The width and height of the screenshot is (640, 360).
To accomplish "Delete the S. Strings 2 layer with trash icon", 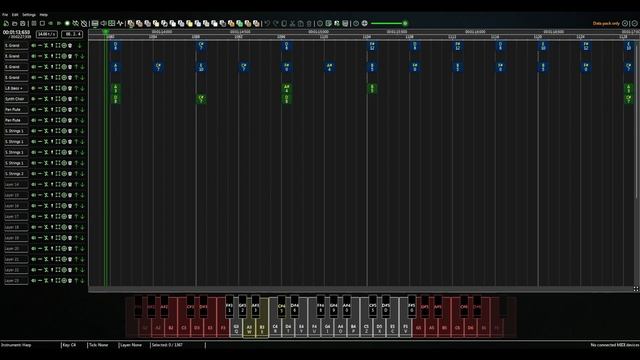I will click(x=70, y=174).
